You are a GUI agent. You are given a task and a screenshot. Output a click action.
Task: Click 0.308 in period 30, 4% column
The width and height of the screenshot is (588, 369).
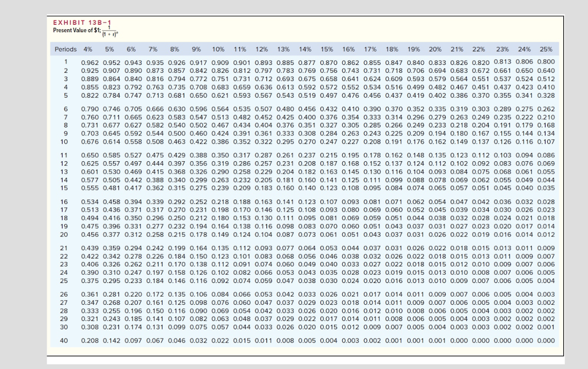90,327
